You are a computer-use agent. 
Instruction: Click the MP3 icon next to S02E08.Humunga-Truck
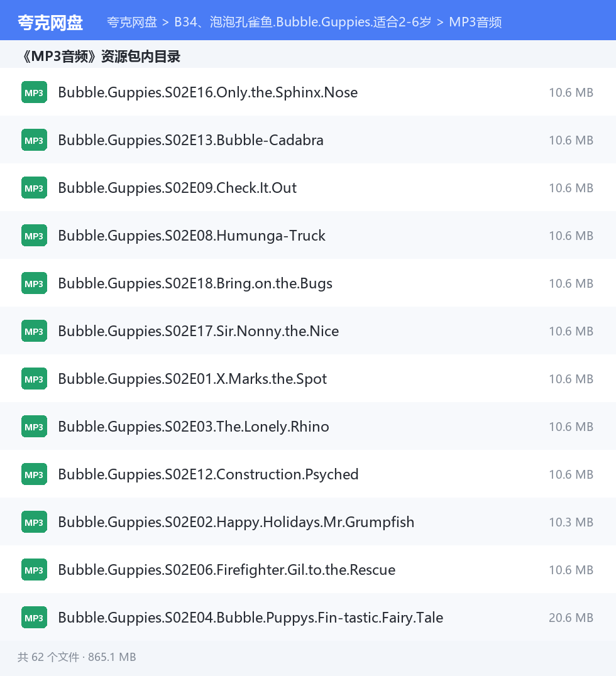click(x=34, y=236)
